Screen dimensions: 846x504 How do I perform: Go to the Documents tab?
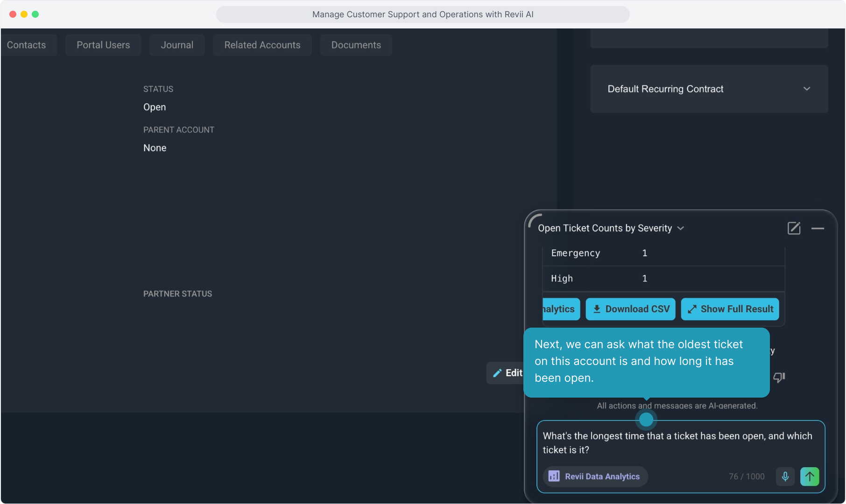click(356, 45)
